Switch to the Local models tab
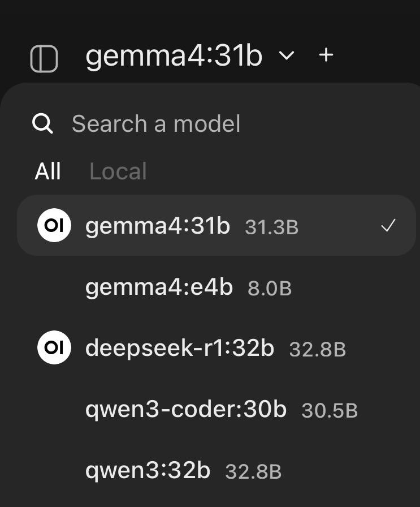The image size is (420, 507). pos(118,171)
